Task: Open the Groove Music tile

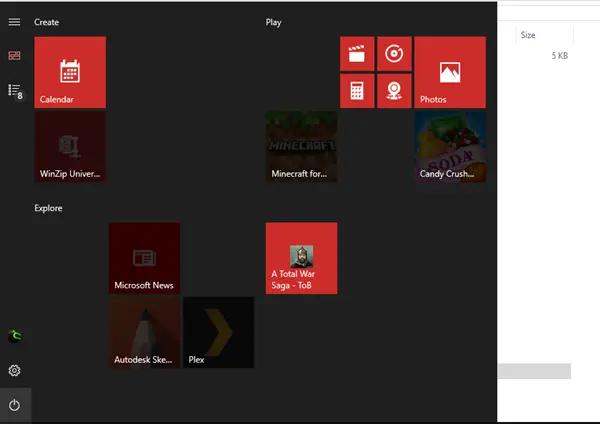Action: point(394,54)
